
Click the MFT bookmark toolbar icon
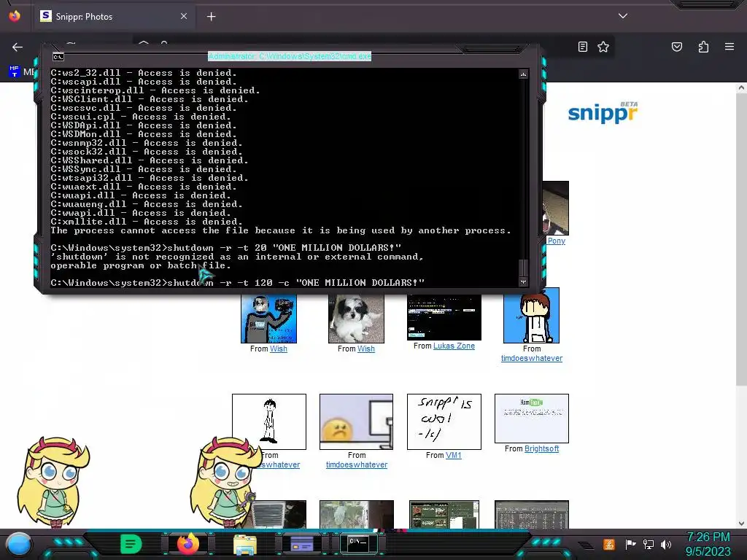15,72
